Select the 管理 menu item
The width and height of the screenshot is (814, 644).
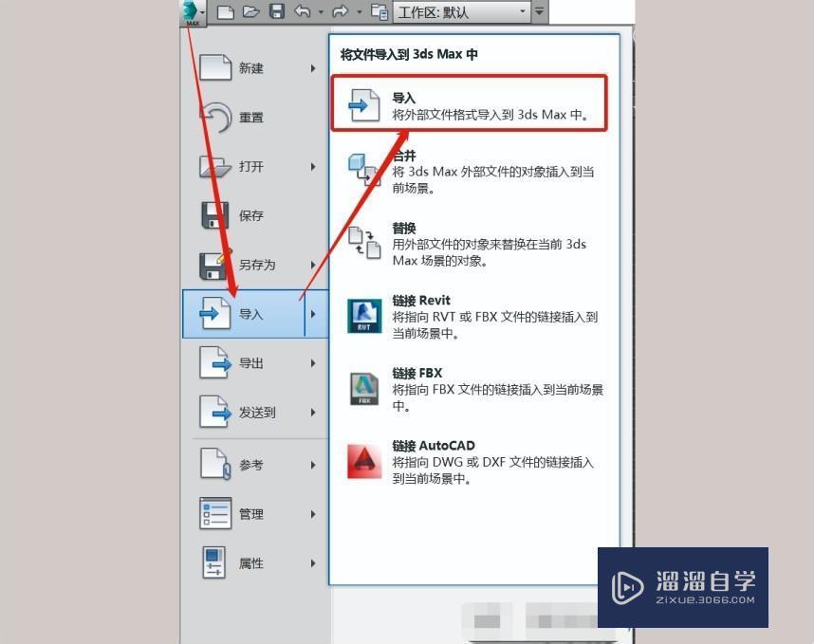(x=251, y=513)
